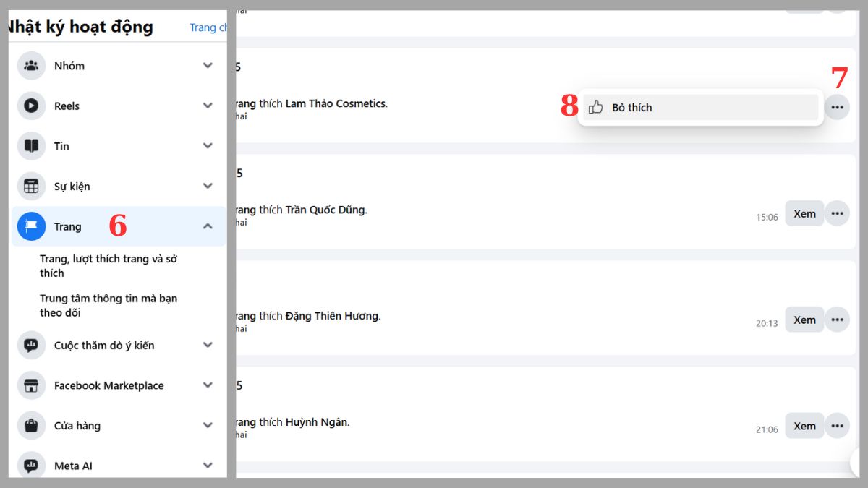The height and width of the screenshot is (488, 868).
Task: Select the Meta AI icon
Action: (x=31, y=466)
